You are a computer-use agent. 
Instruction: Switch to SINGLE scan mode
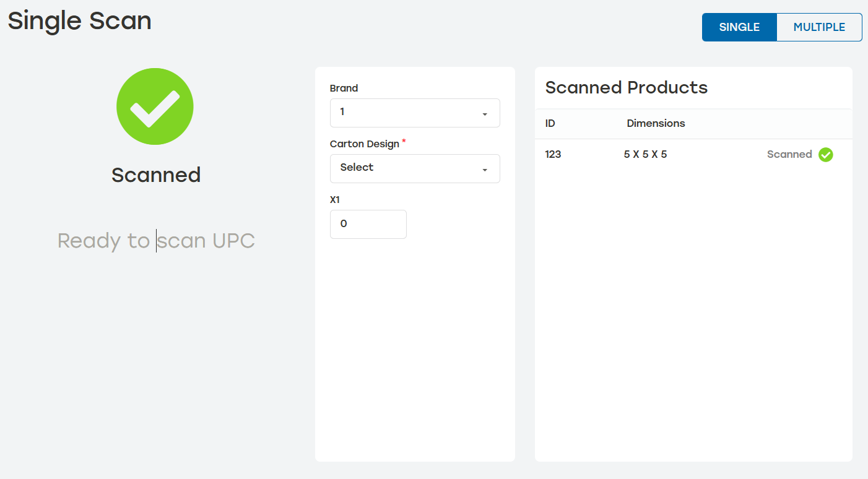pyautogui.click(x=739, y=27)
